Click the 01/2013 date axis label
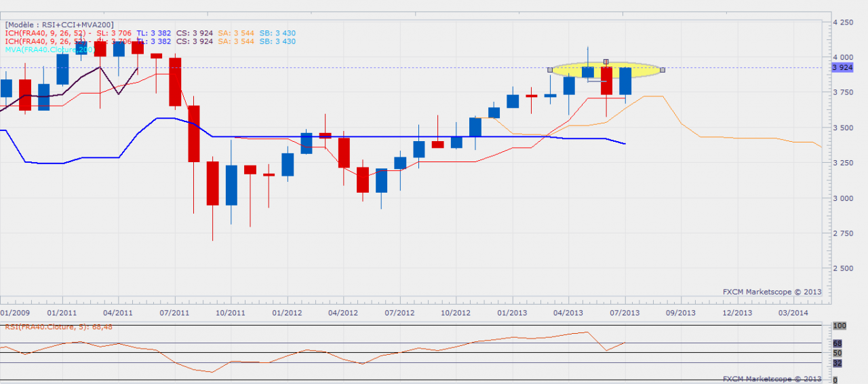Screen dimensions: 868x384 pos(512,312)
